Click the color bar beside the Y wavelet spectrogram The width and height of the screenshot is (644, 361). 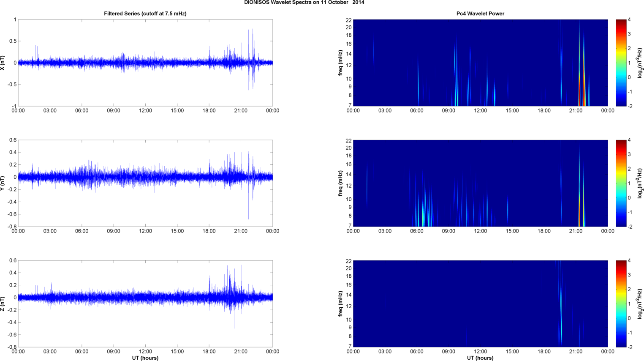621,183
